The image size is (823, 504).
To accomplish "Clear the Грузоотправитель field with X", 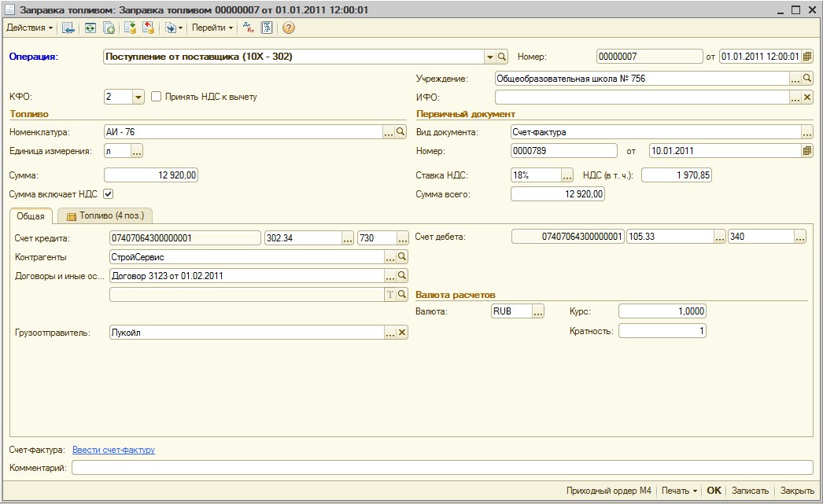I will (x=402, y=333).
